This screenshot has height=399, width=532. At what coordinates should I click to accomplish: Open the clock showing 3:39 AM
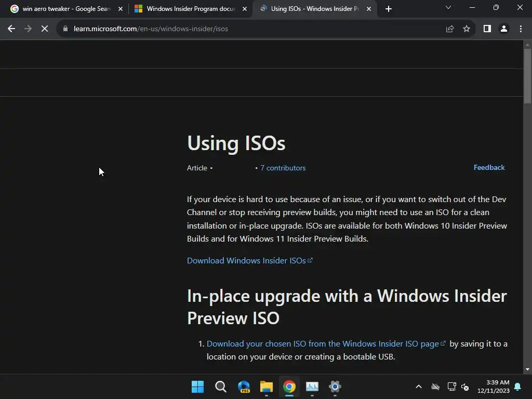coord(494,387)
